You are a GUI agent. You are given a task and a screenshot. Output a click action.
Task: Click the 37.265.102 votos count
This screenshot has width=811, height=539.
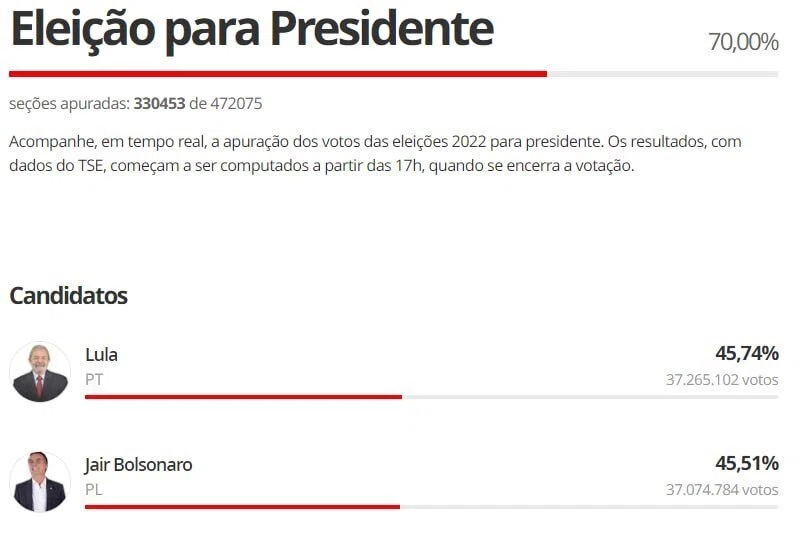click(722, 380)
